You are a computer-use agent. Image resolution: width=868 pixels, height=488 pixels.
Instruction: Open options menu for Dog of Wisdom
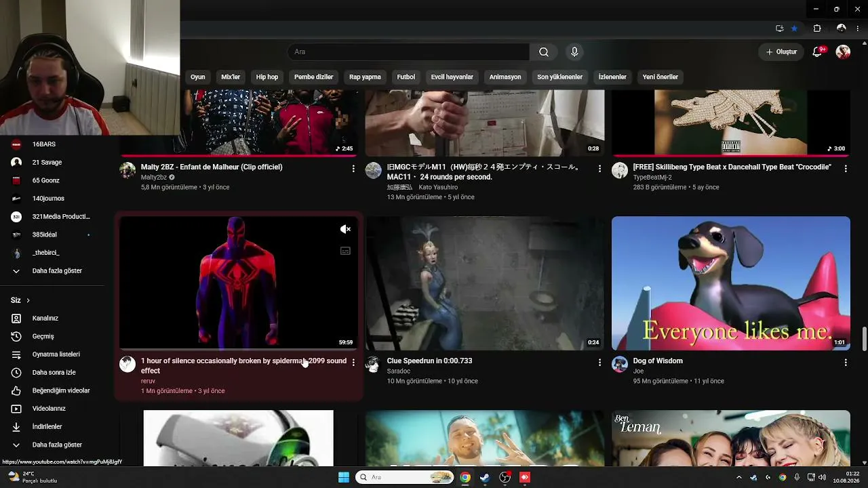coord(846,363)
